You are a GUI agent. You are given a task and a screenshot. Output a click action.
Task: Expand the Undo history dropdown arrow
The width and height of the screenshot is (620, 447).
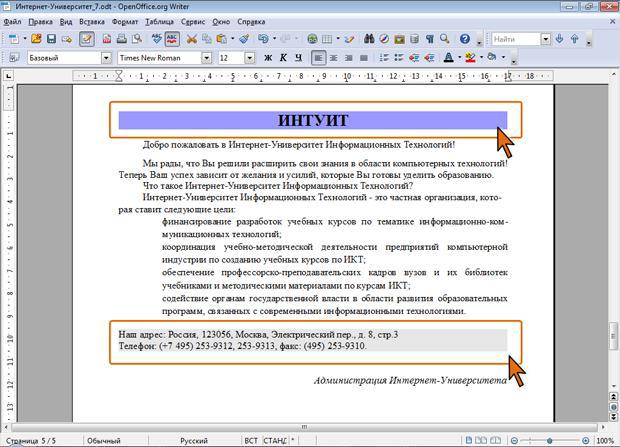[274, 39]
